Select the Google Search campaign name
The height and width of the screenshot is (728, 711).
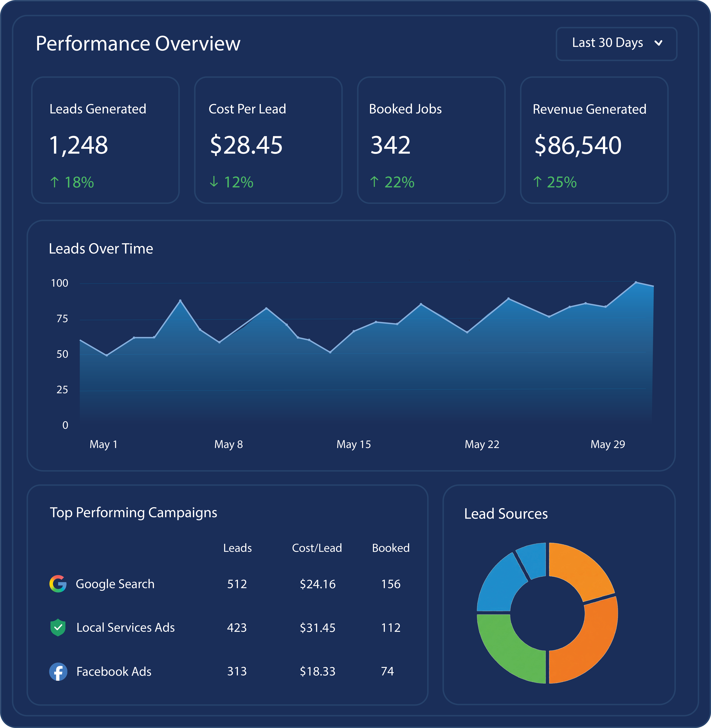pos(115,584)
